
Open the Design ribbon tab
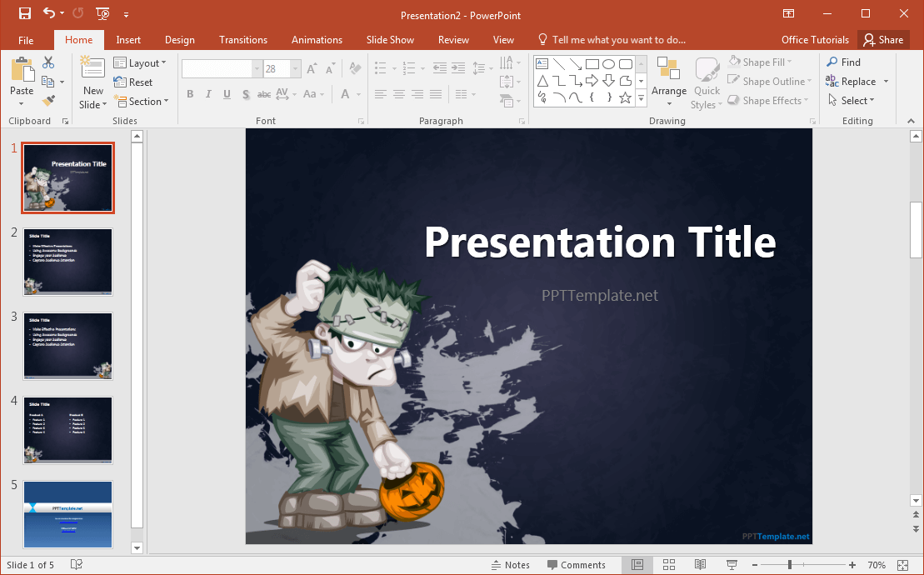click(180, 39)
